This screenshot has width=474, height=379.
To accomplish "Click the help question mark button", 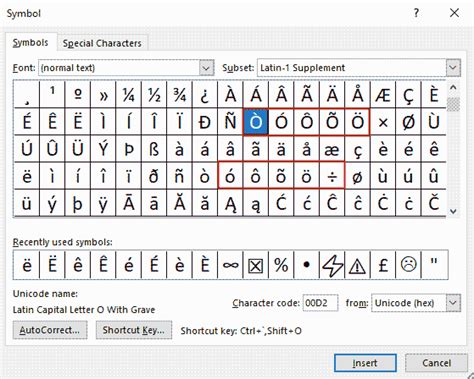I will point(416,13).
